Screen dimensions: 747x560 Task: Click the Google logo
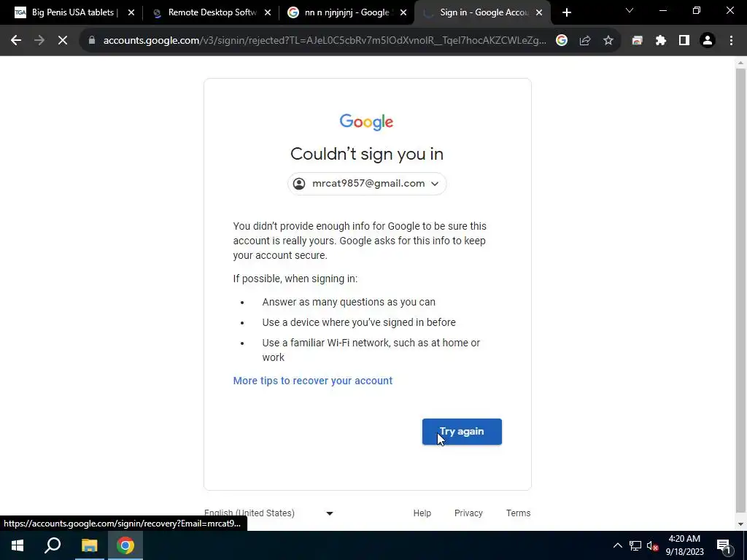click(366, 122)
